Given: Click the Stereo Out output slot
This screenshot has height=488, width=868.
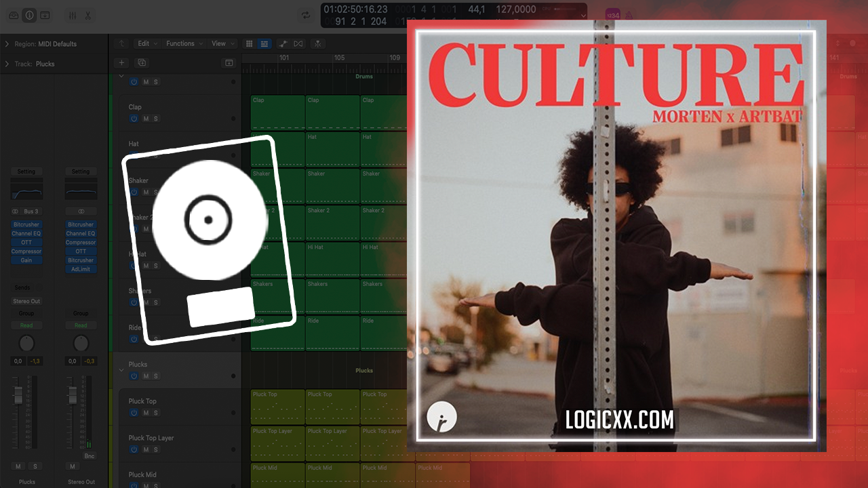Looking at the screenshot, I should (26, 301).
